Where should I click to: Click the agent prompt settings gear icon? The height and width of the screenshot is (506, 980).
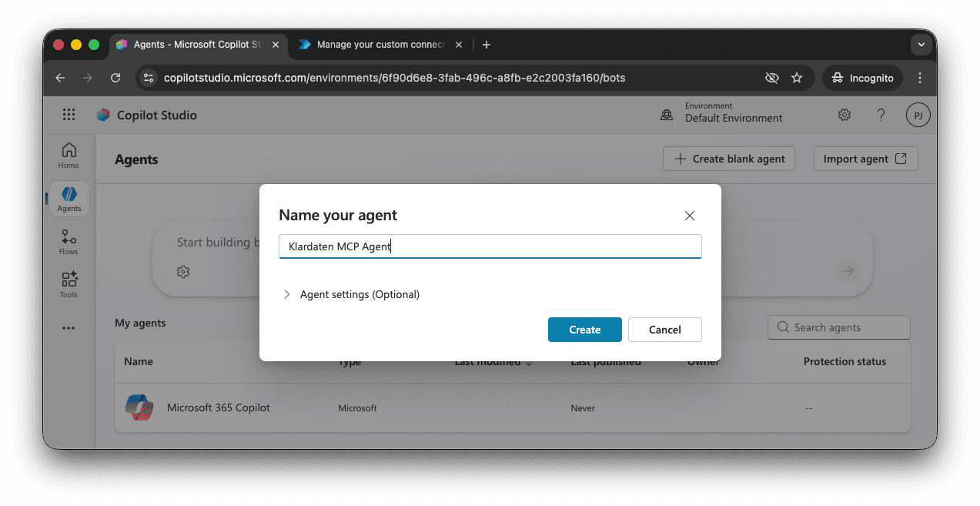pyautogui.click(x=183, y=271)
